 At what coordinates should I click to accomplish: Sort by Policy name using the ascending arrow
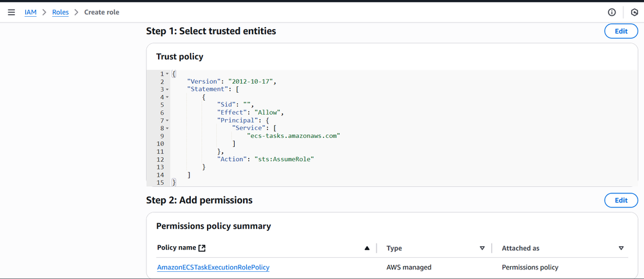[367, 248]
